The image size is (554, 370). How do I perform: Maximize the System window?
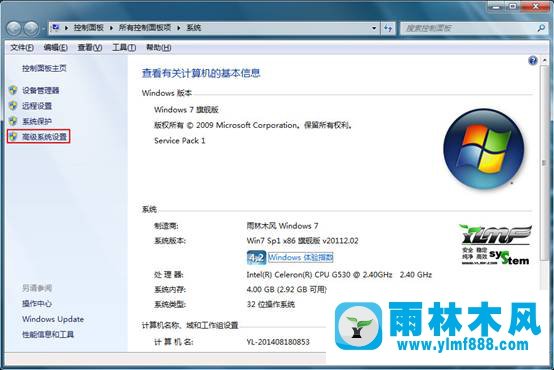coord(513,6)
